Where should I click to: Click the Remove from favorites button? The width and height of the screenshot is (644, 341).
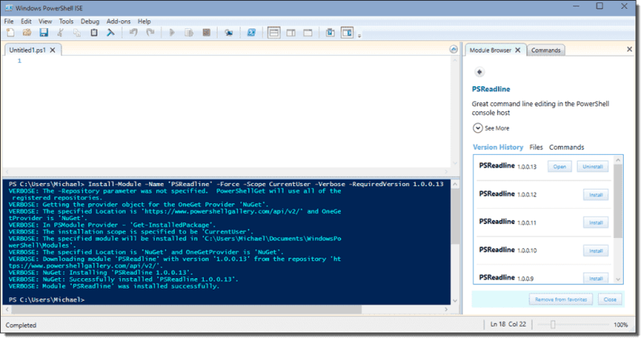click(x=561, y=300)
